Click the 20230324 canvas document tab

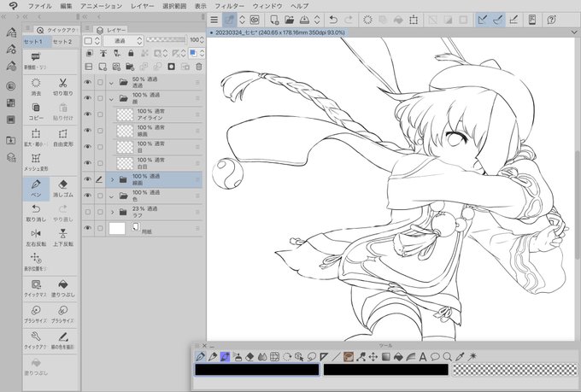click(277, 32)
